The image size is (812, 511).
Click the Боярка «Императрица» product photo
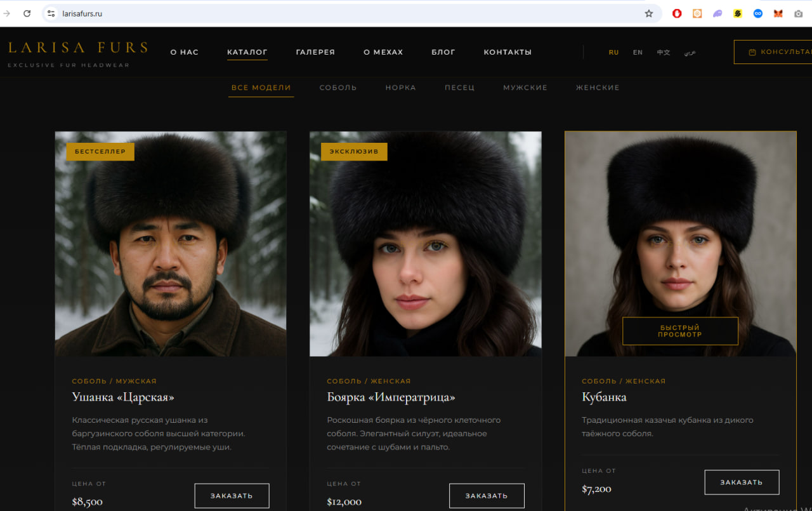(425, 244)
